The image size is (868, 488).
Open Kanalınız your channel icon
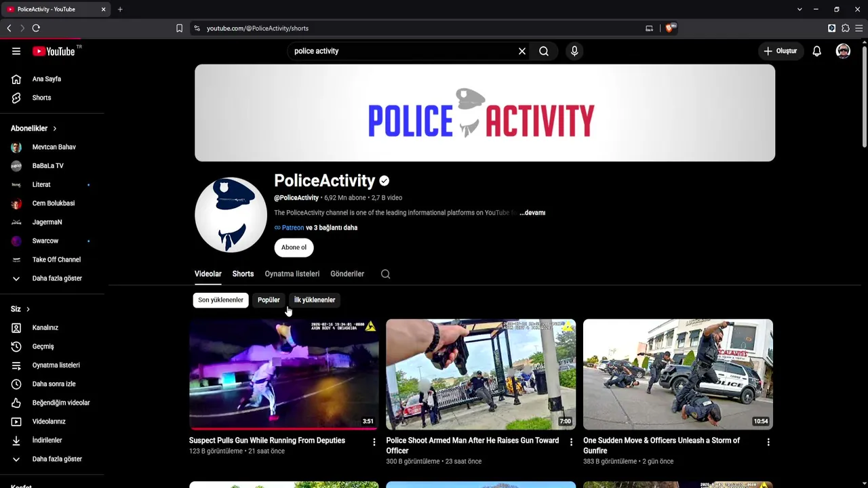pyautogui.click(x=16, y=328)
